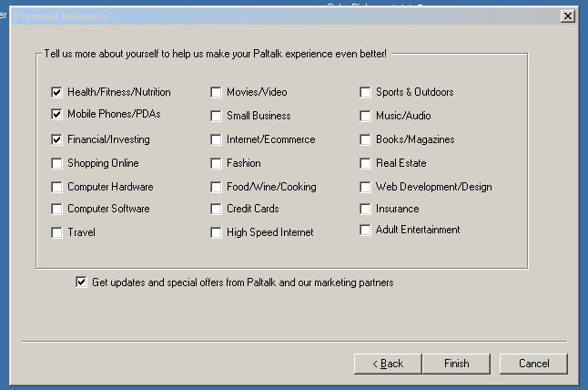Check the Credit Cards box
This screenshot has width=588, height=390.
click(216, 209)
